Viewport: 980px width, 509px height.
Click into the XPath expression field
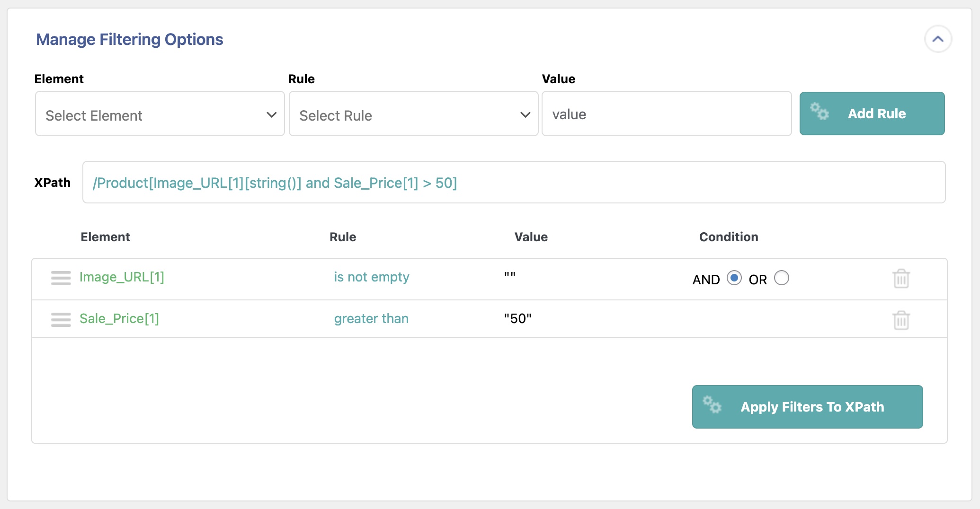pos(514,183)
